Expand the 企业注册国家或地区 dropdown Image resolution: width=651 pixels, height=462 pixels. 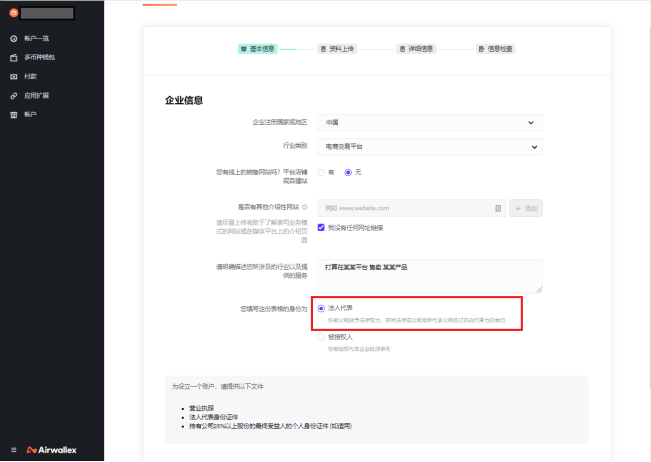coord(430,122)
